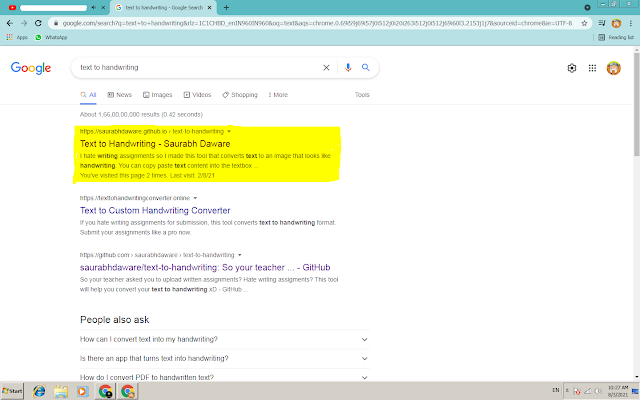Bookmark this page with star icon
Viewport: 640px width, 400px height.
coord(584,23)
